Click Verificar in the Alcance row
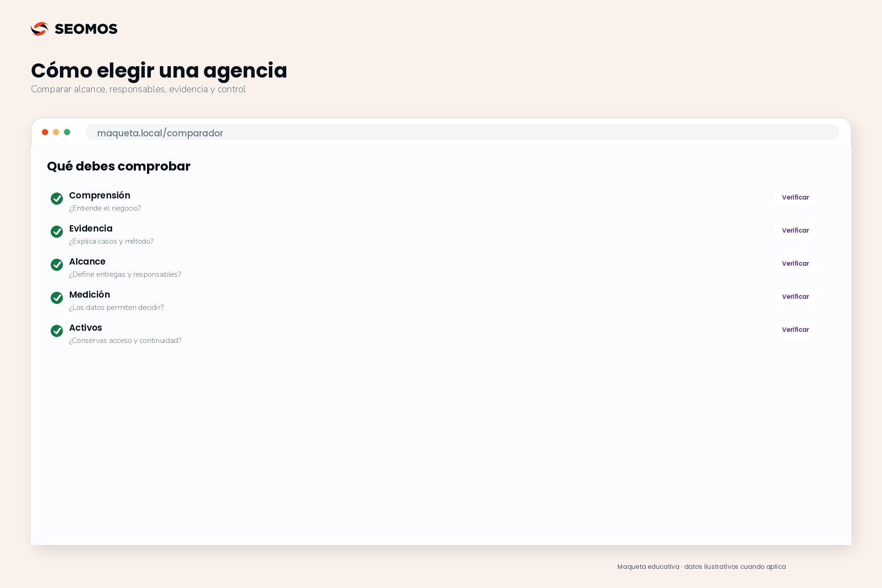Image resolution: width=882 pixels, height=588 pixels. pyautogui.click(x=795, y=263)
